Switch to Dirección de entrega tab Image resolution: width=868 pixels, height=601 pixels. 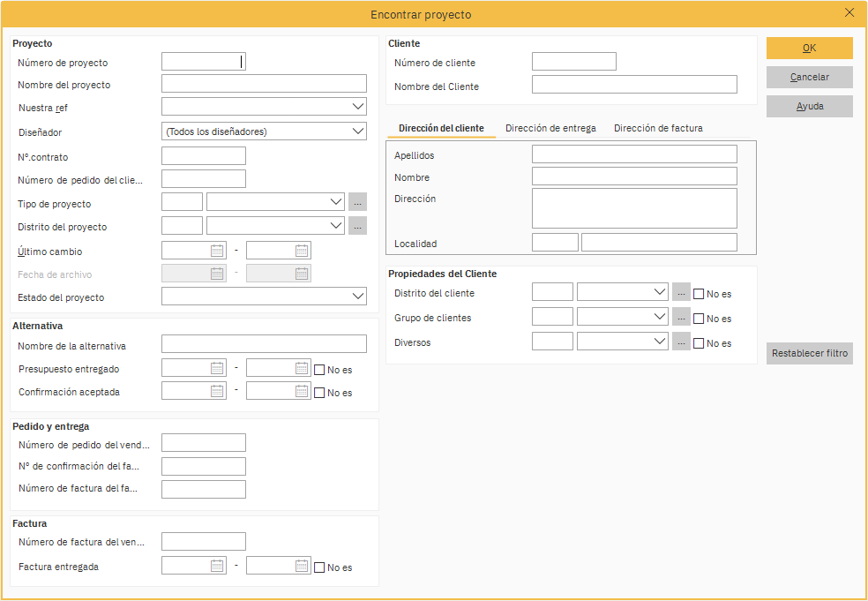550,128
